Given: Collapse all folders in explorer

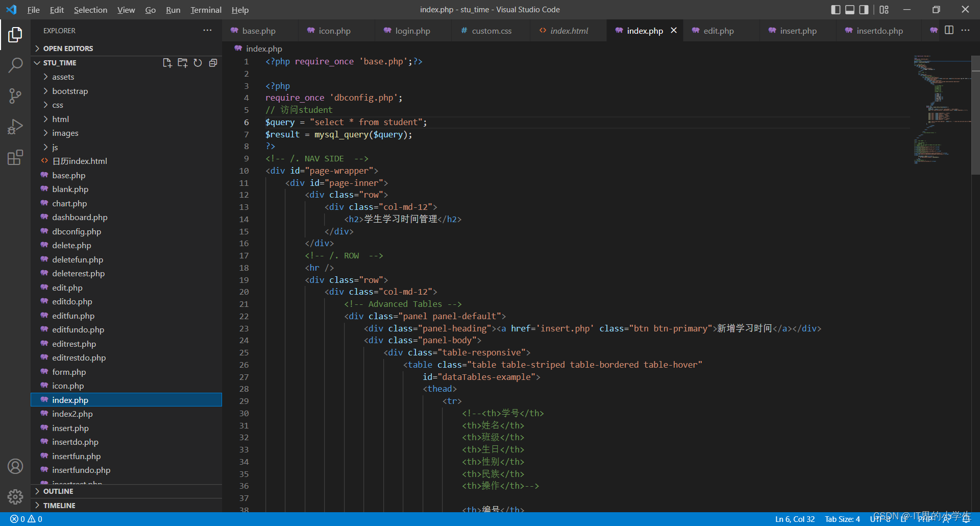Looking at the screenshot, I should click(213, 63).
